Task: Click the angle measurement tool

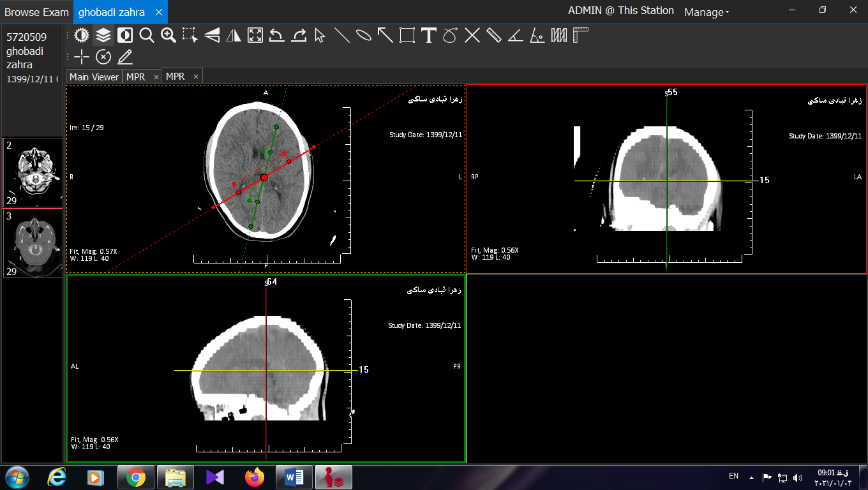Action: pyautogui.click(x=516, y=36)
